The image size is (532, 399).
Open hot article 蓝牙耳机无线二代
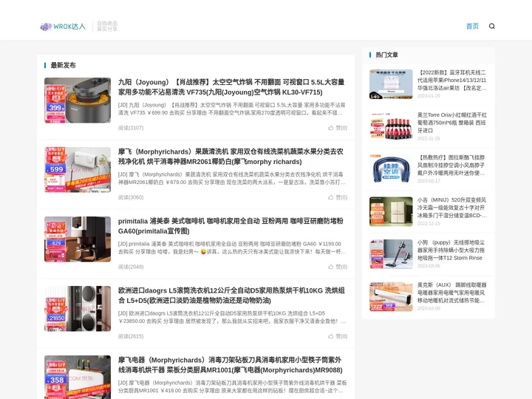[452, 80]
